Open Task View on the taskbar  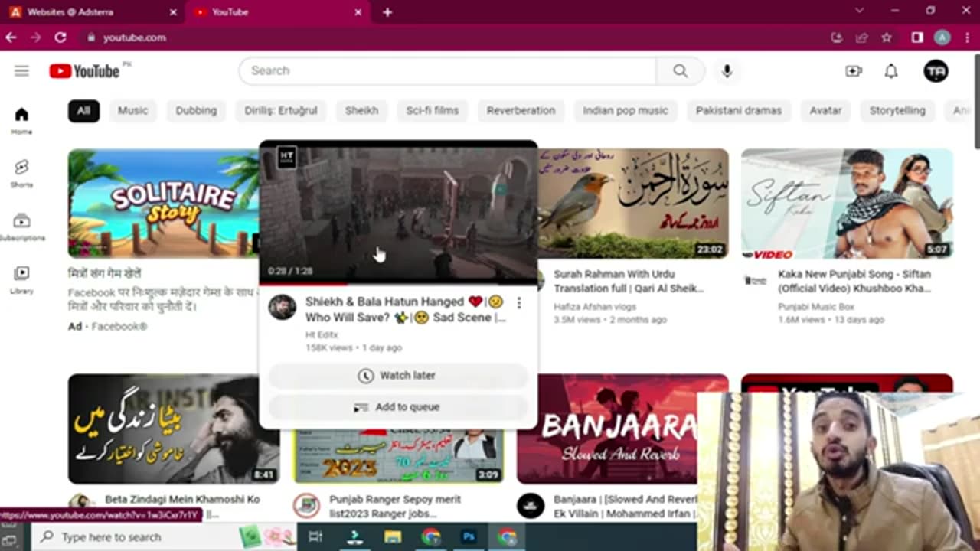coord(315,537)
